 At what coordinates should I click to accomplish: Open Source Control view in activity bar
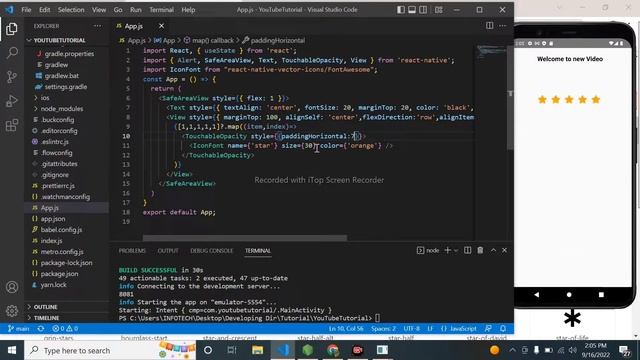[12, 76]
